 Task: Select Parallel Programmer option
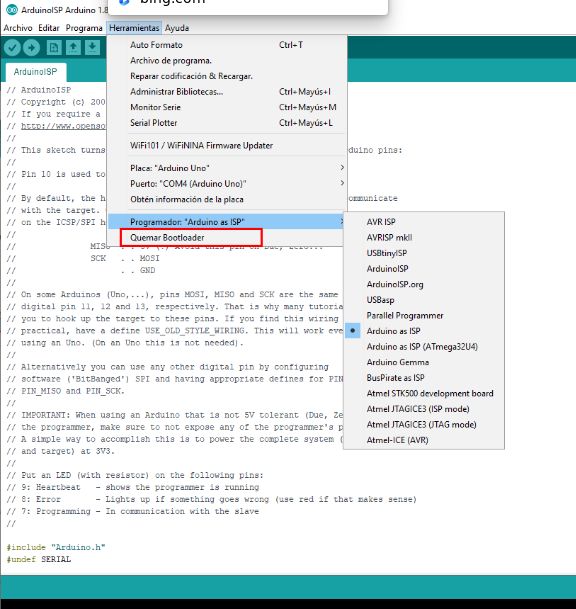point(424,315)
